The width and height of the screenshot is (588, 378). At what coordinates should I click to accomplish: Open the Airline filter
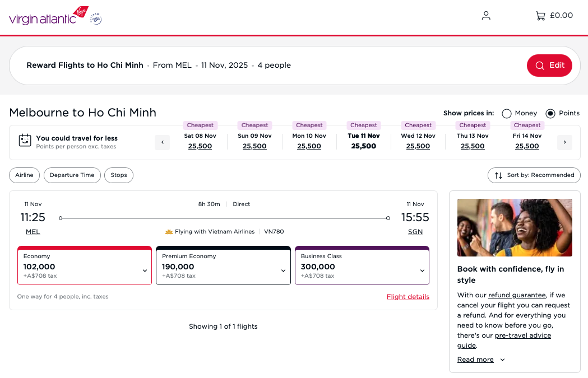pyautogui.click(x=24, y=175)
